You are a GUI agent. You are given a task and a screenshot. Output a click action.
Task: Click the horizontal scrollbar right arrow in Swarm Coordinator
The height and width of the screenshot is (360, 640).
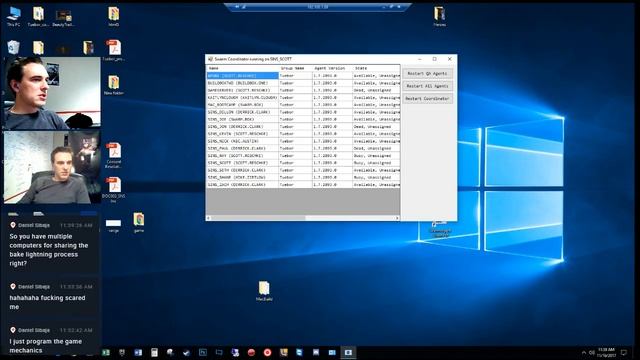tap(397, 218)
